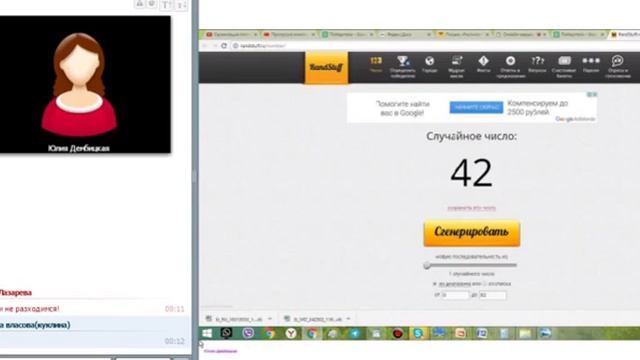The height and width of the screenshot is (360, 640).
Task: Click the Google AdWords ad label
Action: click(x=575, y=119)
